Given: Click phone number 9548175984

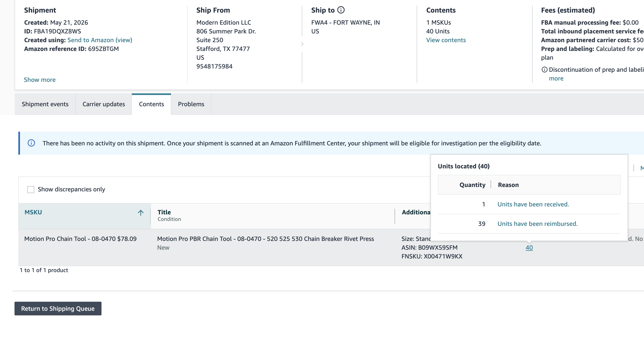Looking at the screenshot, I should pyautogui.click(x=214, y=66).
